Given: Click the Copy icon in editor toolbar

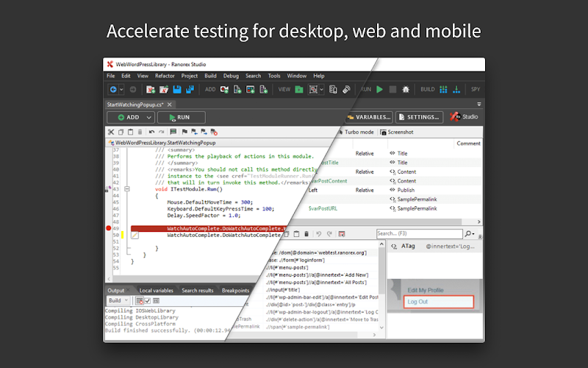Looking at the screenshot, I should coord(121,132).
